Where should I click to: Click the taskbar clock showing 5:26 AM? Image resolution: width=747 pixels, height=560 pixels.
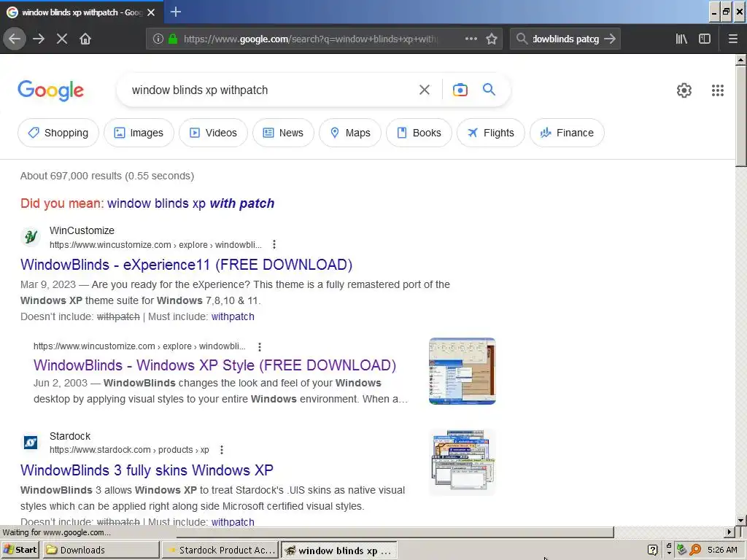tap(722, 550)
